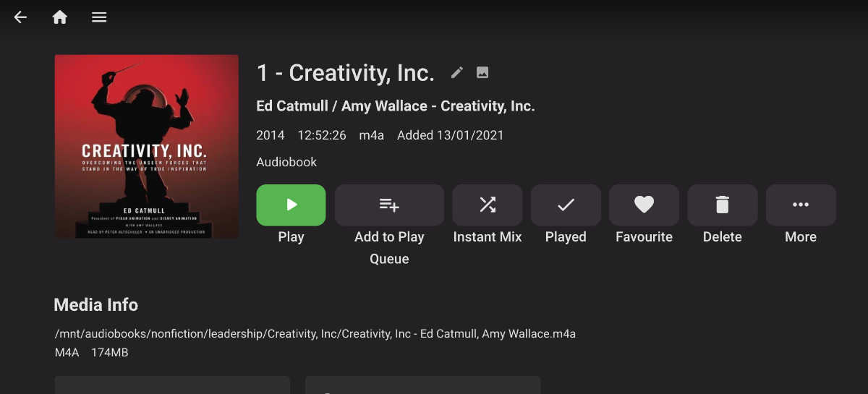The image size is (868, 394).
Task: Expand the More options menu
Action: [x=801, y=205]
